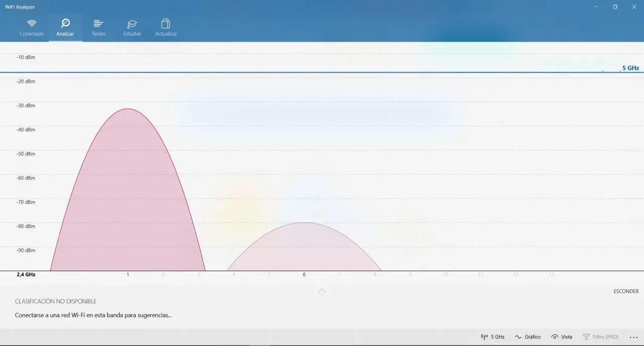Restore the WiFi Analyzer window size
The height and width of the screenshot is (346, 644).
615,7
